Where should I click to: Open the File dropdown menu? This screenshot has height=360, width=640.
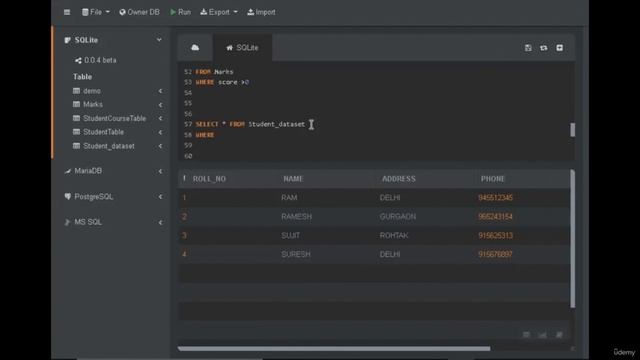[96, 12]
